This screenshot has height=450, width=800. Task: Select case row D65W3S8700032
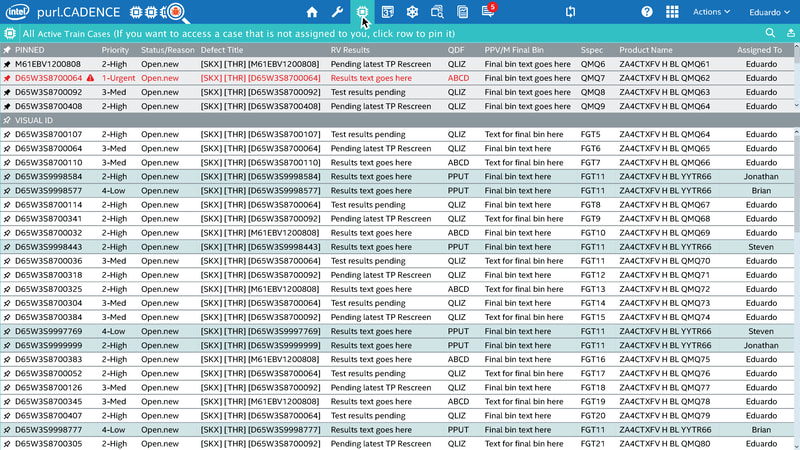(x=396, y=233)
